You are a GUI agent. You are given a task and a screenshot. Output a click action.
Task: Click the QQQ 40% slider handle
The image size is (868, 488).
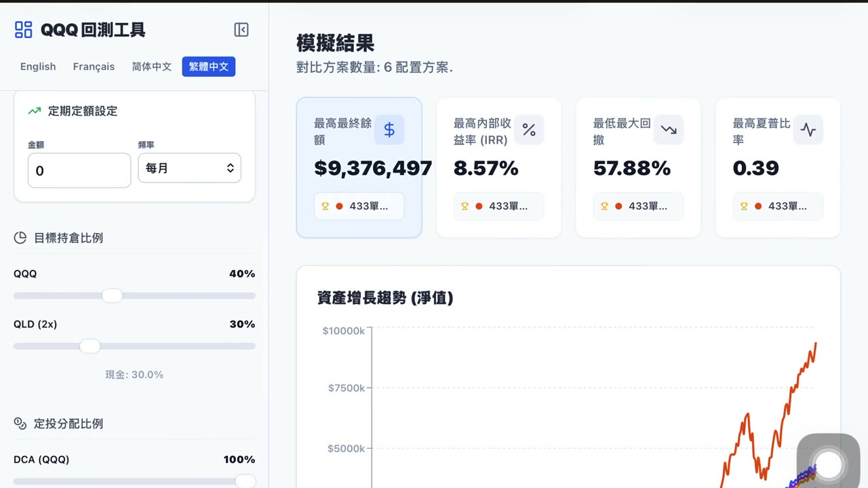pos(112,296)
